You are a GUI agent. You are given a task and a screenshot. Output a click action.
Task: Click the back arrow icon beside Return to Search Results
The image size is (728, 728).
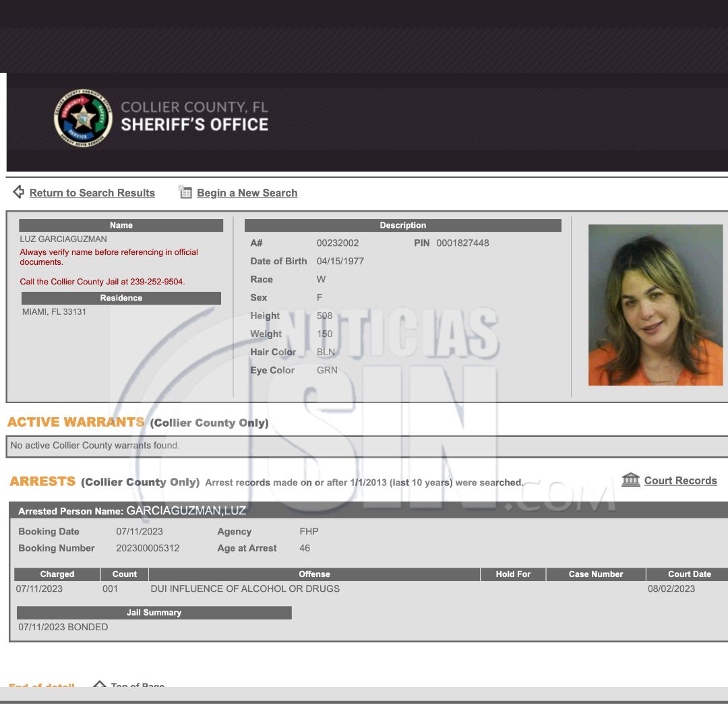pyautogui.click(x=19, y=192)
